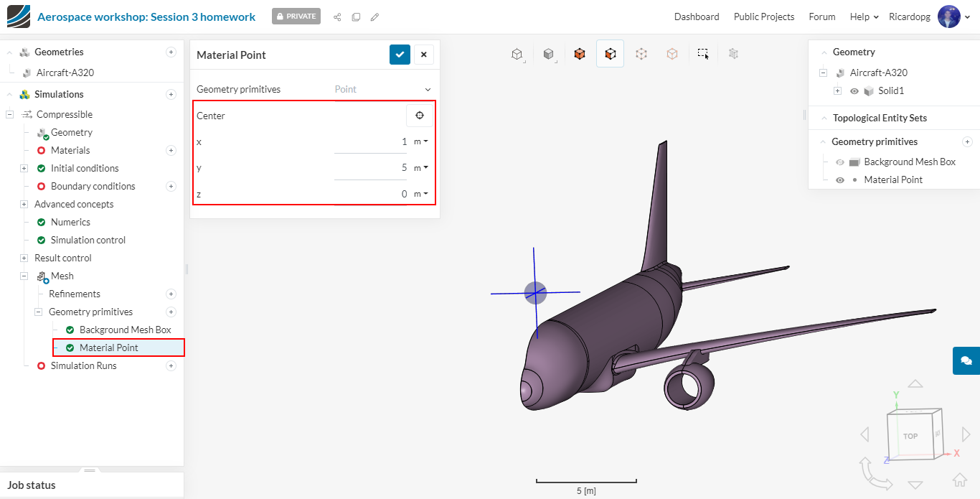Click the pick-center crosshair icon
The height and width of the screenshot is (499, 980).
[x=420, y=116]
